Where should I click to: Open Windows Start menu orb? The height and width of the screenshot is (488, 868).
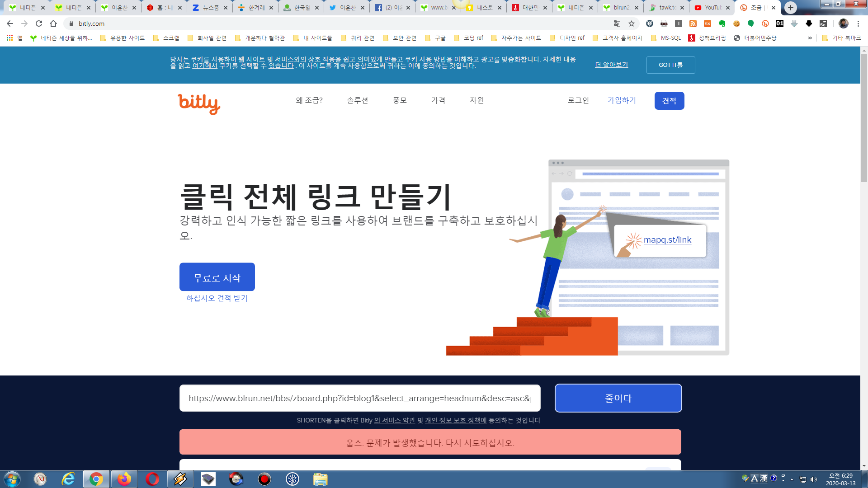(x=12, y=479)
